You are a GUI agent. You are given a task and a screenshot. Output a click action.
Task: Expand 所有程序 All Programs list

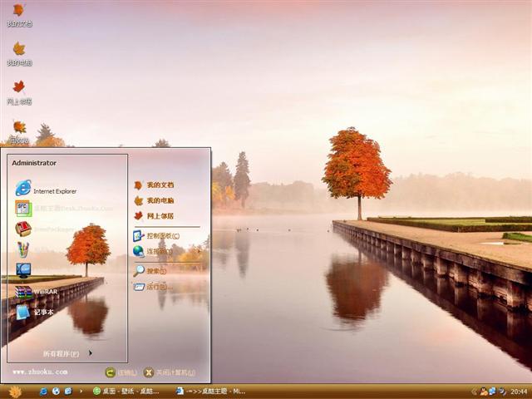67,353
